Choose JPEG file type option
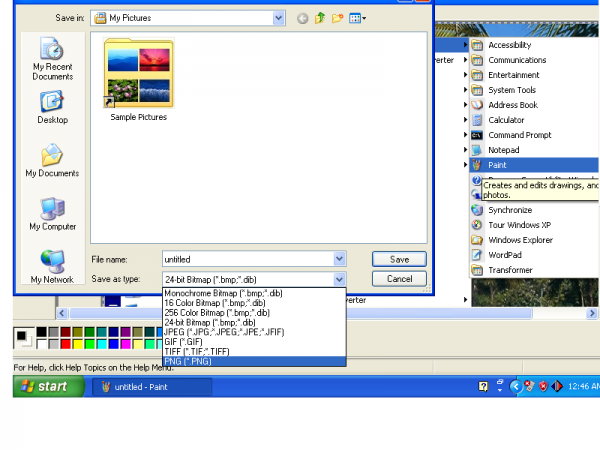Screen dimensions: 600x450 (254, 332)
